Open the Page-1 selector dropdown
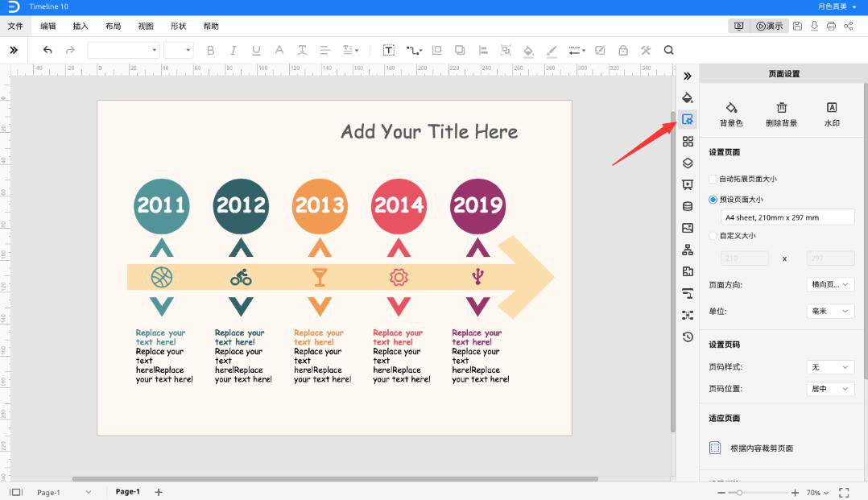Viewport: 868px width, 500px height. (x=64, y=492)
